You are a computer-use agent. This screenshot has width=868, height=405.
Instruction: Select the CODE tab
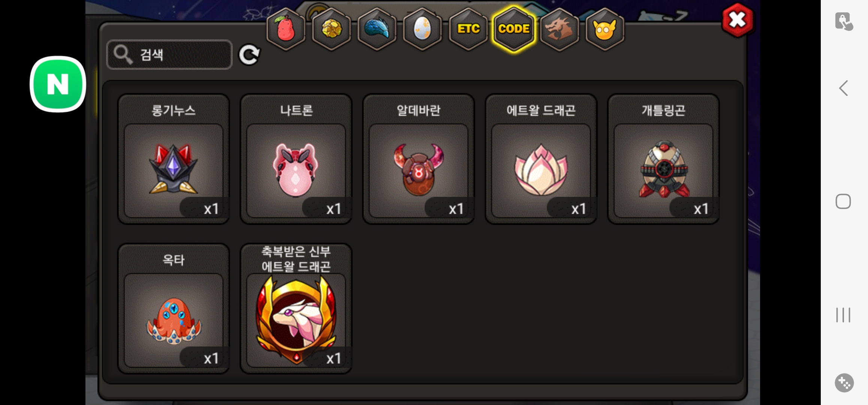(x=514, y=29)
